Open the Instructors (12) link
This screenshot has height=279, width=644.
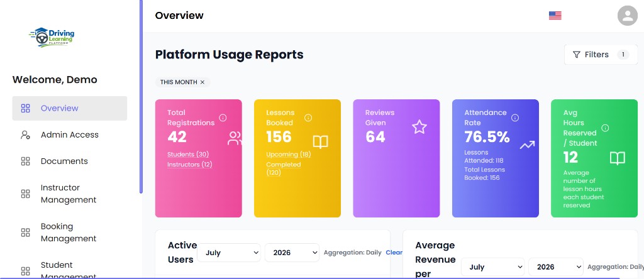pos(190,165)
